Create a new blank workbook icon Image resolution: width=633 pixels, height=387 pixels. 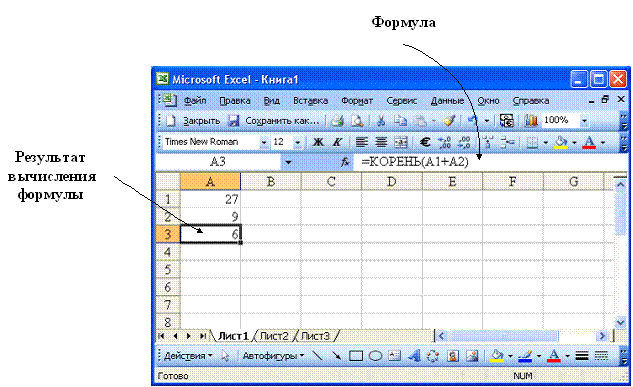(x=172, y=121)
